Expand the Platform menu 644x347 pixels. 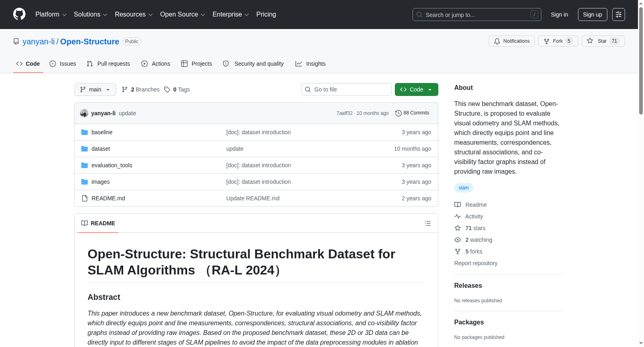coord(51,15)
